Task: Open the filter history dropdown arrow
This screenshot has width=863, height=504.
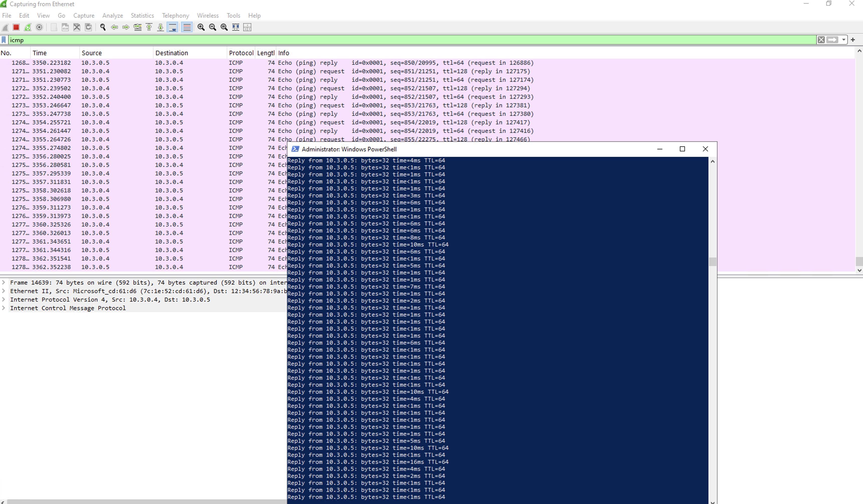Action: (843, 40)
